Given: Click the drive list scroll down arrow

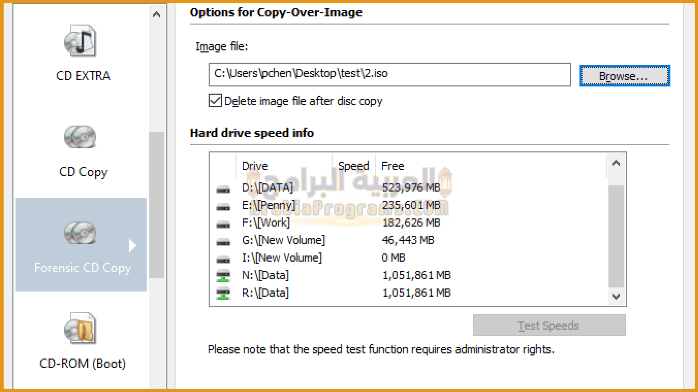Looking at the screenshot, I should (x=616, y=296).
